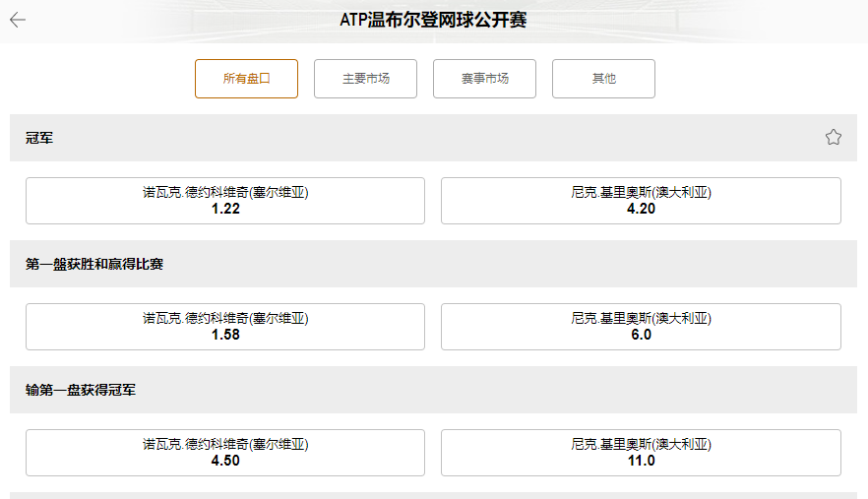Image resolution: width=868 pixels, height=499 pixels.
Task: Switch to the 主要市场 tab
Action: (x=365, y=79)
